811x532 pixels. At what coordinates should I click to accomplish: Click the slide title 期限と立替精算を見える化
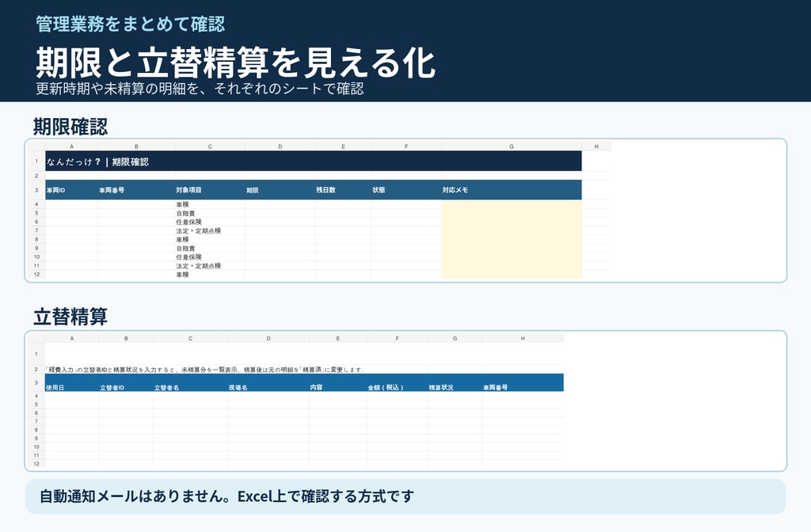pyautogui.click(x=235, y=63)
